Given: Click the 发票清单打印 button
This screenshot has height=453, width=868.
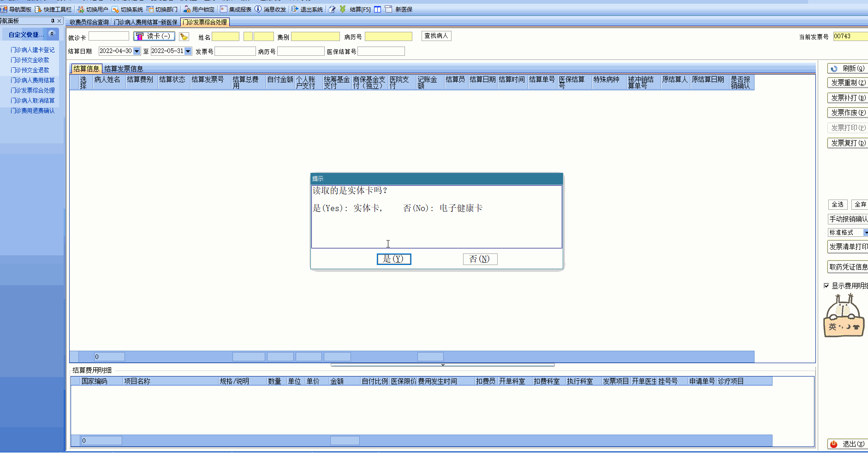Looking at the screenshot, I should [x=848, y=247].
